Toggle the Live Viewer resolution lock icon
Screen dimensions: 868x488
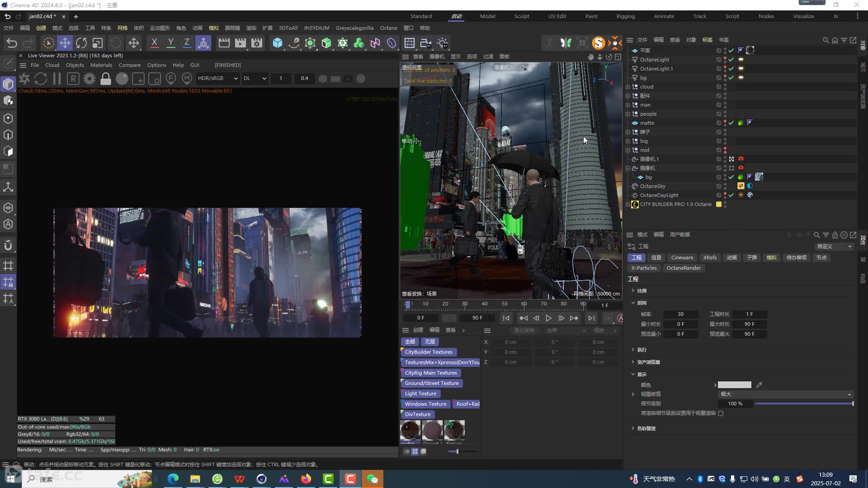click(x=106, y=79)
